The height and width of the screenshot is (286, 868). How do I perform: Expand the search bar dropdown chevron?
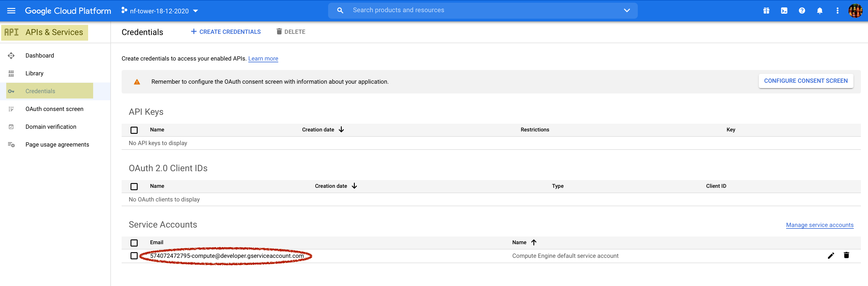(x=627, y=10)
